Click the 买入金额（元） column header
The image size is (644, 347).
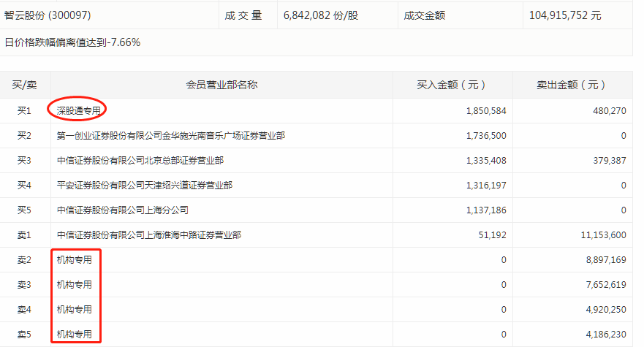(x=452, y=85)
